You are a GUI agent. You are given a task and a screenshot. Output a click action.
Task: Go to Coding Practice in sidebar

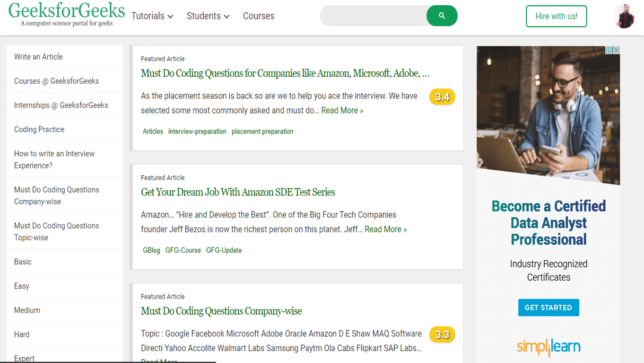tap(65, 129)
